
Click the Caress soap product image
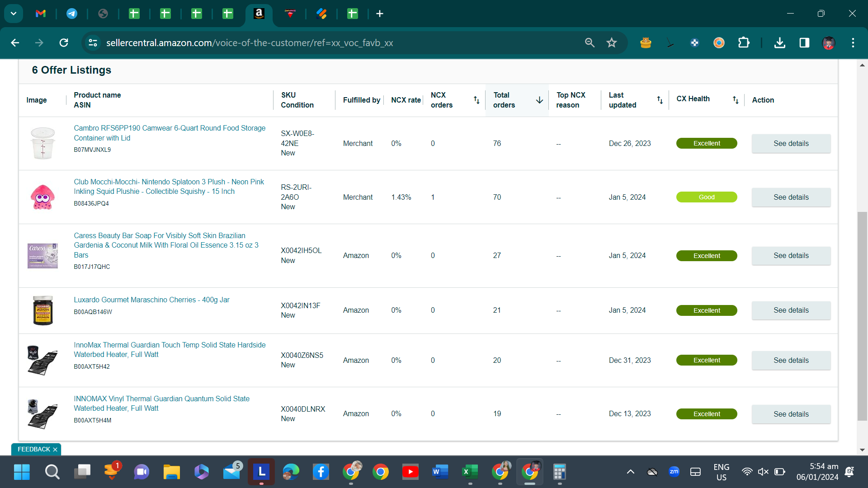pyautogui.click(x=42, y=256)
